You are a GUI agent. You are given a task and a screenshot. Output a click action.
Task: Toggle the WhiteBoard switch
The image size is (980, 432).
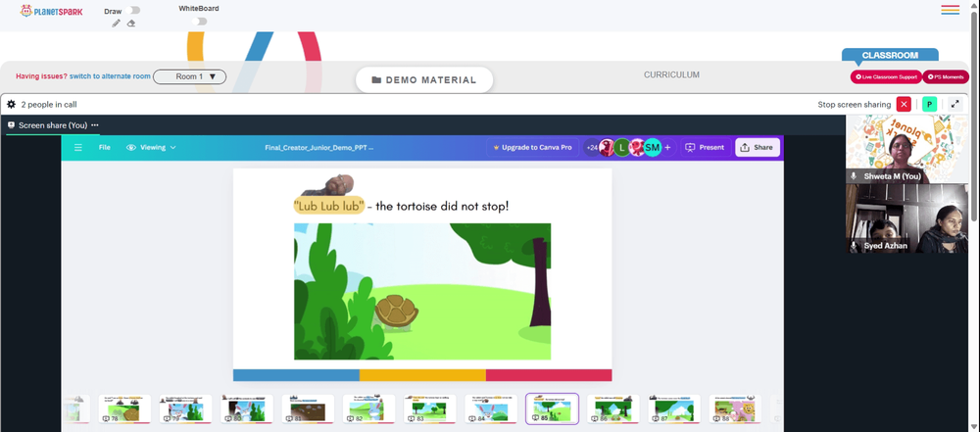(199, 22)
